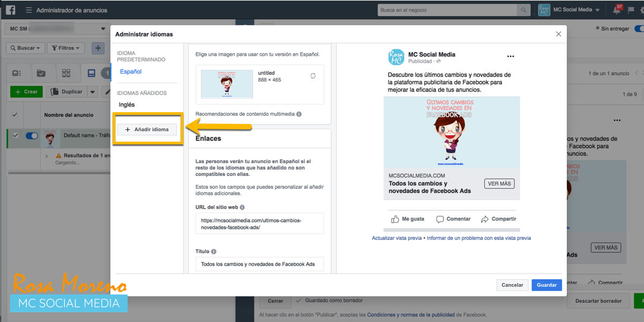The image size is (644, 322).
Task: Click the info icon next to Título
Action: pos(214,251)
